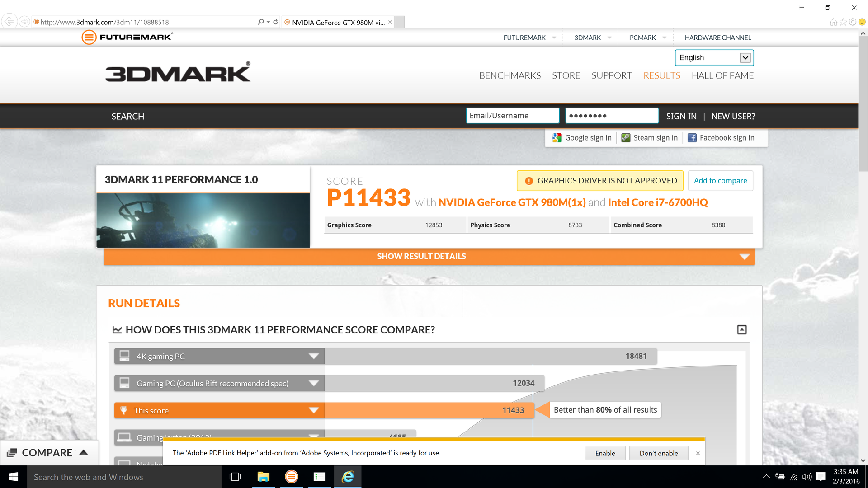Open the Favorites star icon
Viewport: 868px width, 488px height.
click(843, 22)
